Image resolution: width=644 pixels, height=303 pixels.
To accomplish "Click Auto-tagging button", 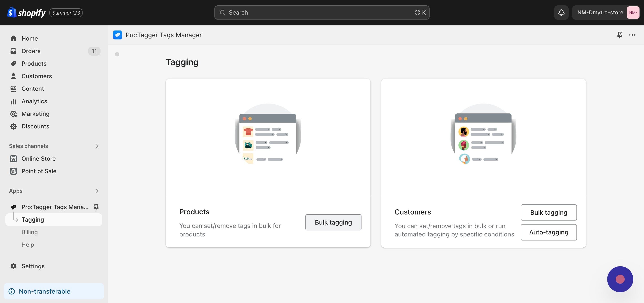I will click(549, 232).
